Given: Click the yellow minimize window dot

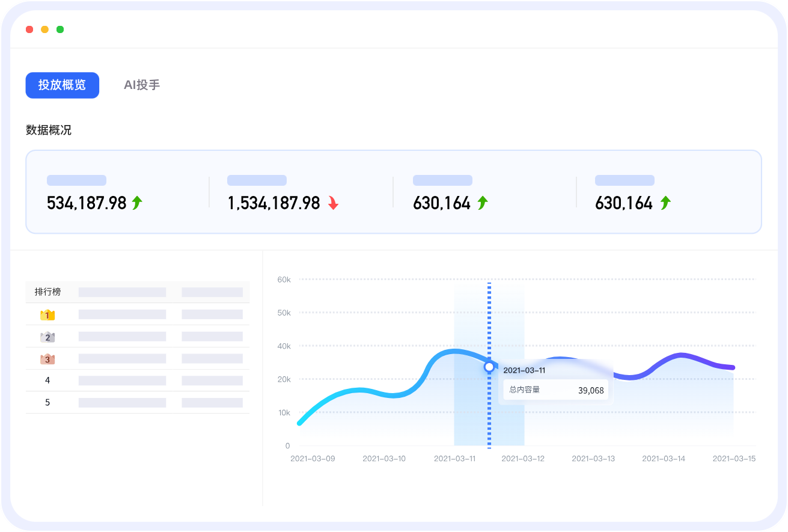Looking at the screenshot, I should [44, 29].
